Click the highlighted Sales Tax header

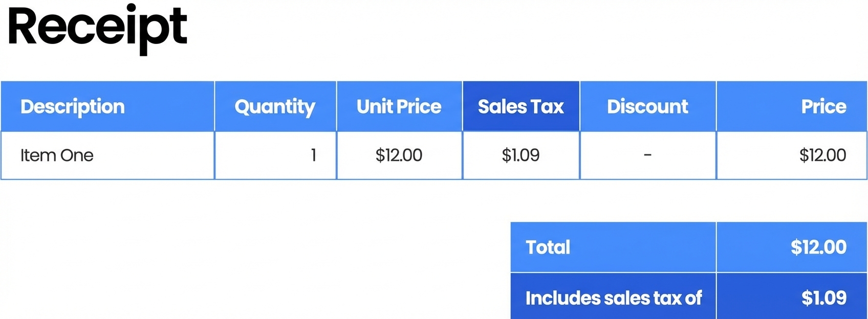520,106
